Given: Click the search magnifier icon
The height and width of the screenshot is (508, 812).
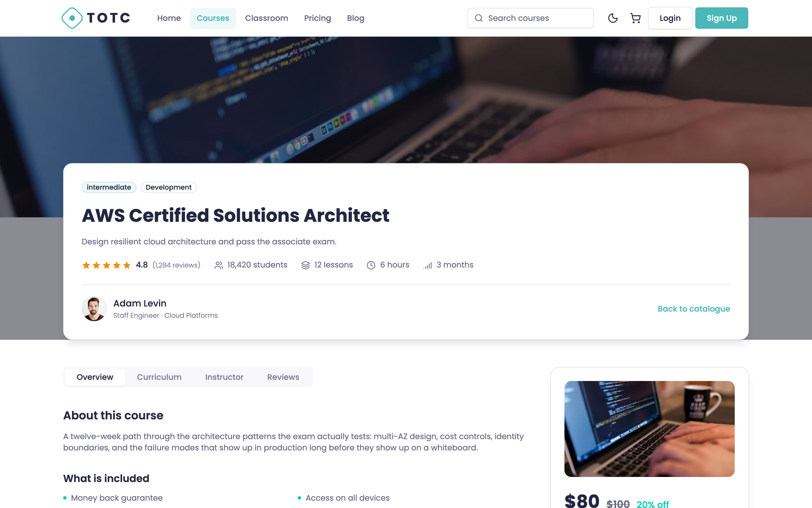Looking at the screenshot, I should [x=479, y=18].
